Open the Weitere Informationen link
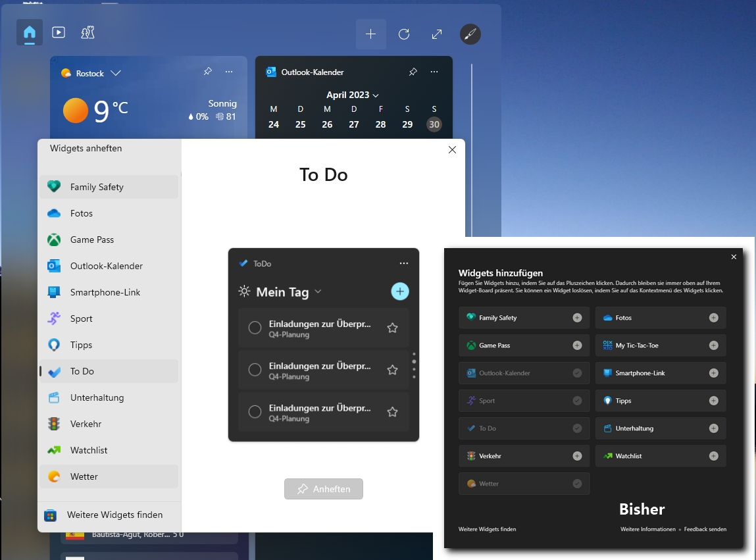Image resolution: width=756 pixels, height=560 pixels. (x=648, y=529)
